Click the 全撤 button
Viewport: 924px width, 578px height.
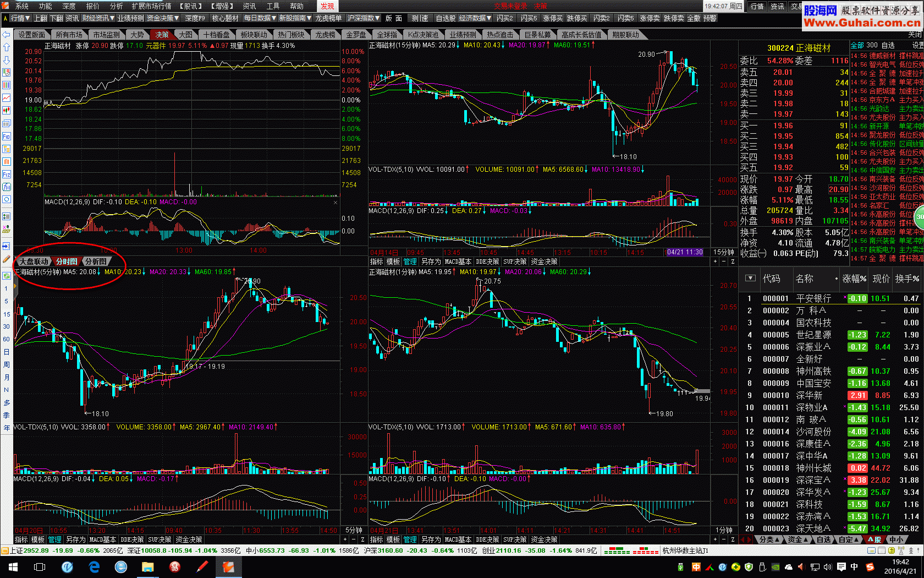click(694, 18)
